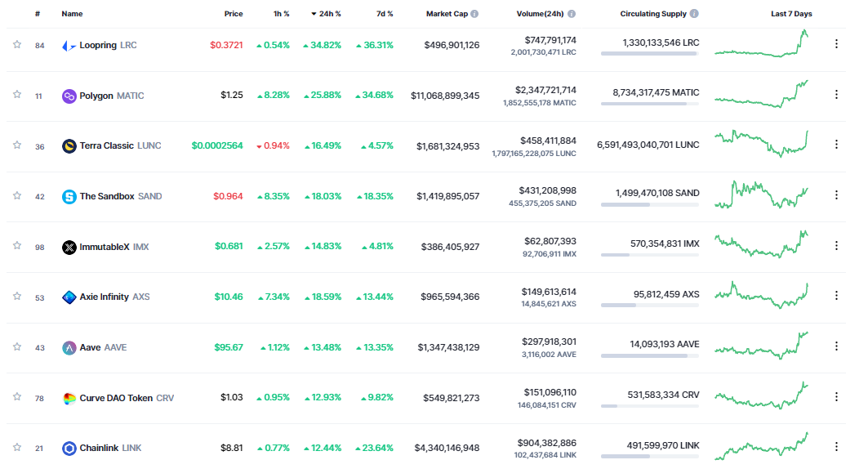Click the Axie Infinity logo icon
The image size is (868, 469).
69,297
